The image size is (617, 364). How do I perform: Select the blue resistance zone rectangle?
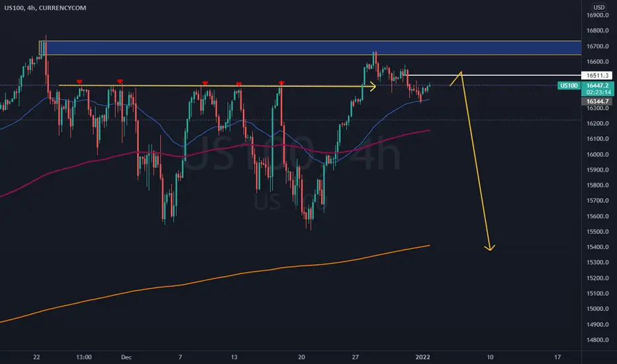pyautogui.click(x=310, y=48)
